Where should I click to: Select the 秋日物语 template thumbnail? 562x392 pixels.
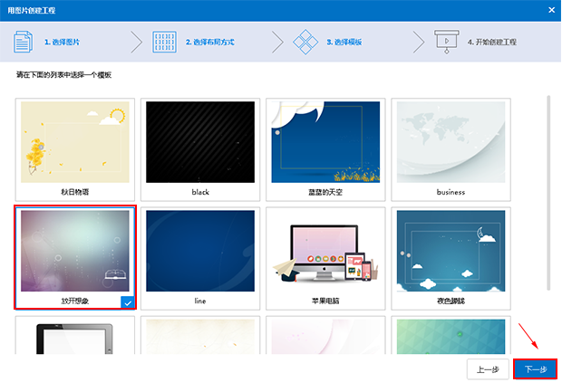(75, 142)
